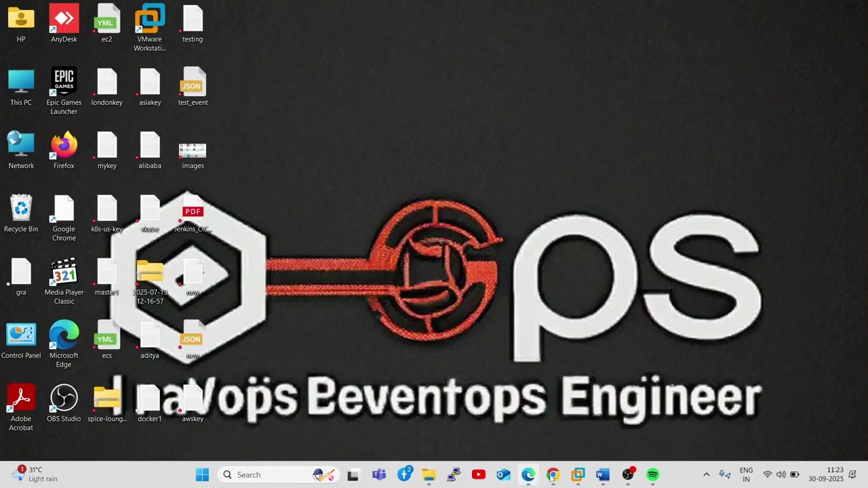Open the PuTTY taskbar icon beside File Explorer
This screenshot has width=868, height=488.
(454, 474)
